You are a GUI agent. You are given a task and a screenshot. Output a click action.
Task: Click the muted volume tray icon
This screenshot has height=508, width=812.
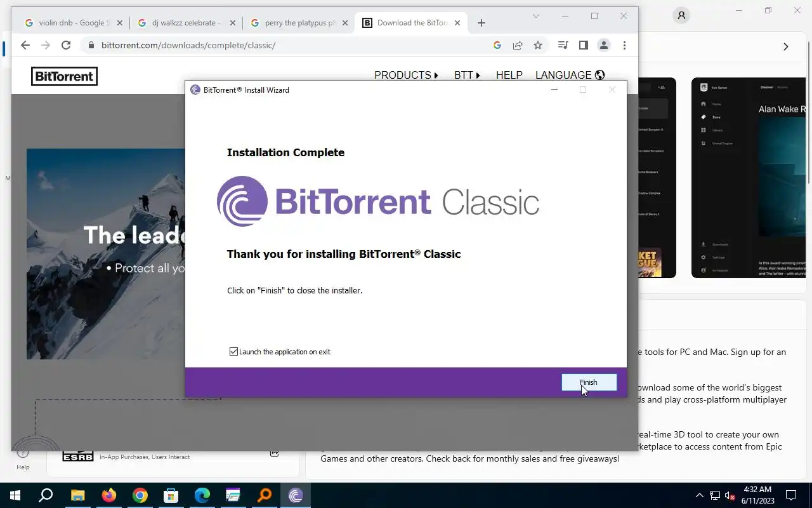pos(730,495)
